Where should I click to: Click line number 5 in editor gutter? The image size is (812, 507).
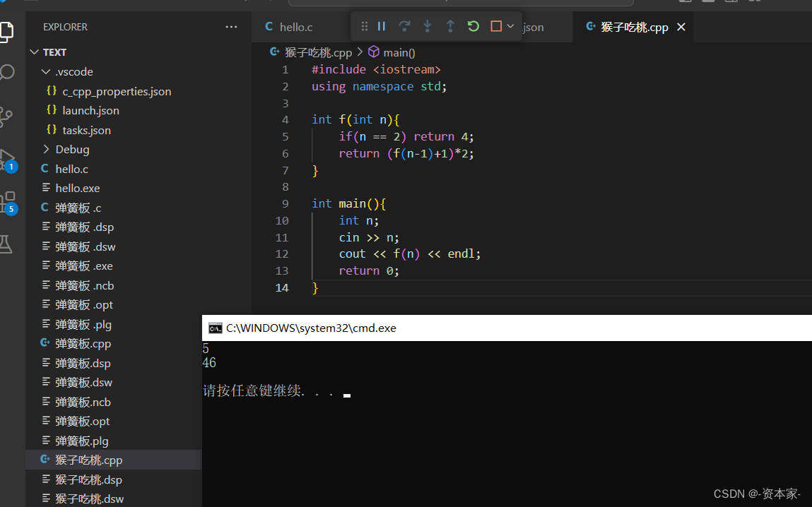point(286,136)
